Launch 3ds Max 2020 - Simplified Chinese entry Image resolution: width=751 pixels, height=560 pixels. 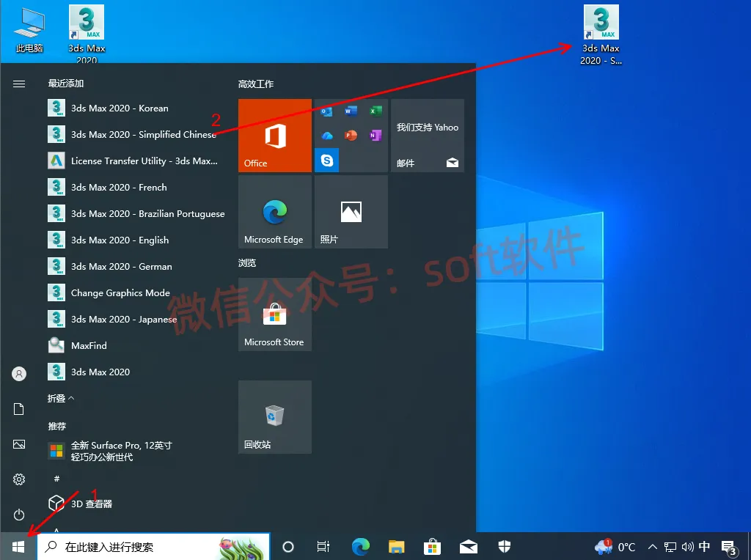[x=136, y=134]
